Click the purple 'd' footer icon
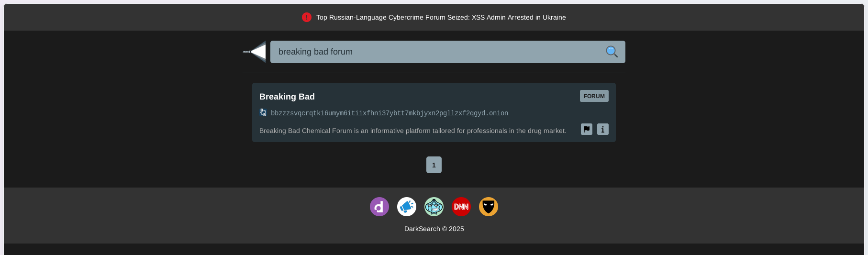This screenshot has width=868, height=255. point(379,207)
